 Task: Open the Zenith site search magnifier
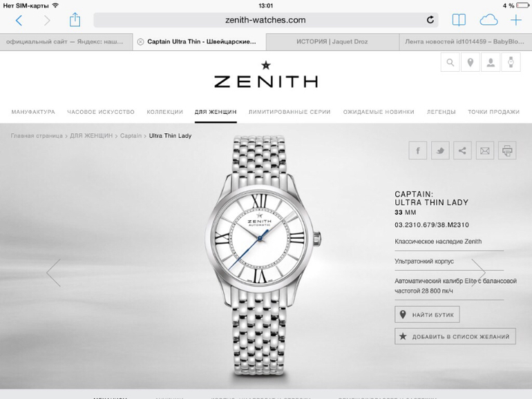pos(450,62)
